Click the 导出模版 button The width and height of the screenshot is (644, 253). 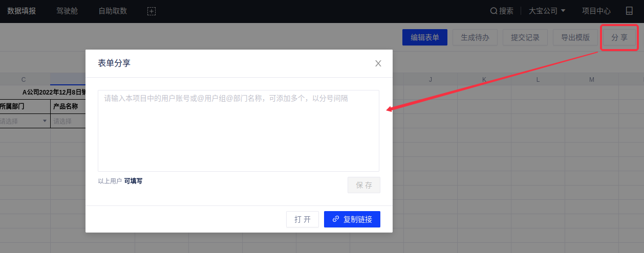575,37
